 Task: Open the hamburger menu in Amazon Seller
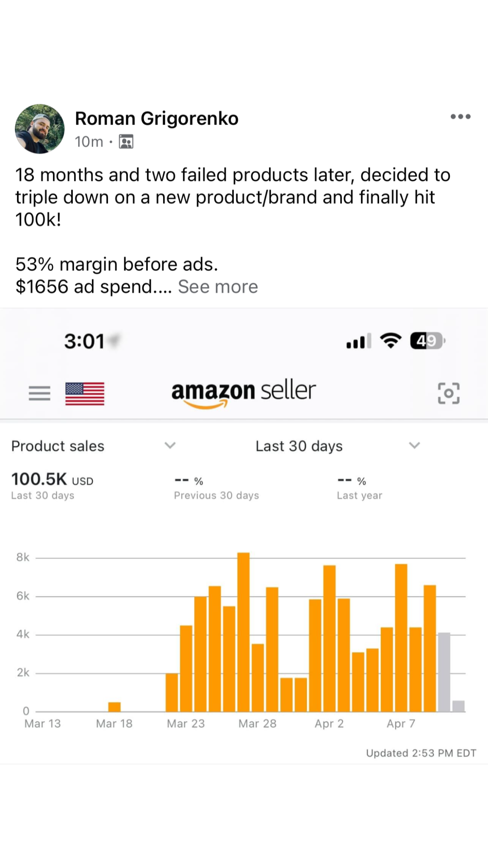coord(39,393)
